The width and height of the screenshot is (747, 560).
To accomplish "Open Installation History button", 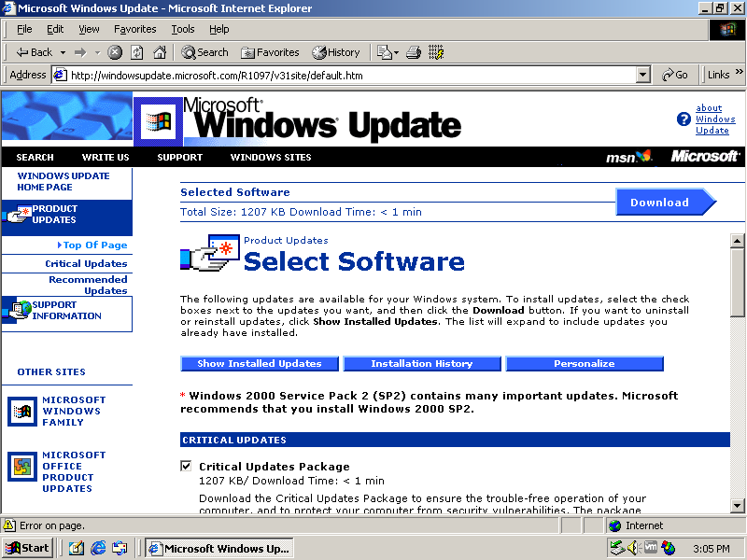I will click(x=422, y=364).
